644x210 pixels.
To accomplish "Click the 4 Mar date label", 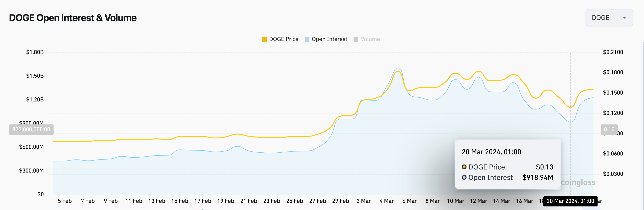I will (387, 201).
